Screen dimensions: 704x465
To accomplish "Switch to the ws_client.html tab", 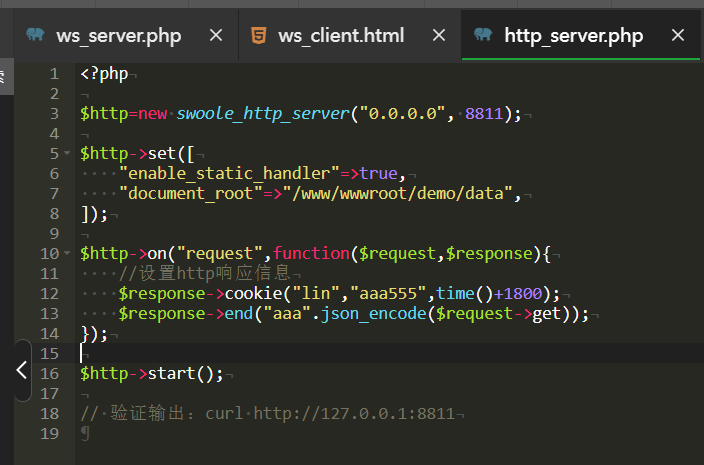I will [350, 35].
